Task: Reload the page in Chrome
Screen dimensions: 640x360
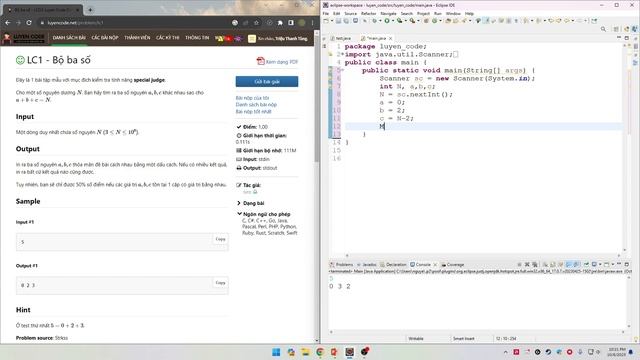Action: [29, 23]
